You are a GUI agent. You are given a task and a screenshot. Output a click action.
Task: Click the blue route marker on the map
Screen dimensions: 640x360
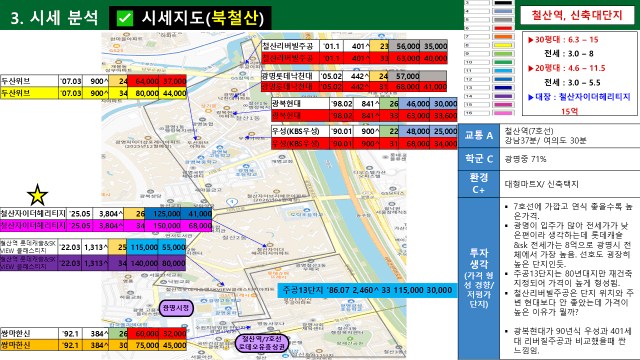[232, 202]
